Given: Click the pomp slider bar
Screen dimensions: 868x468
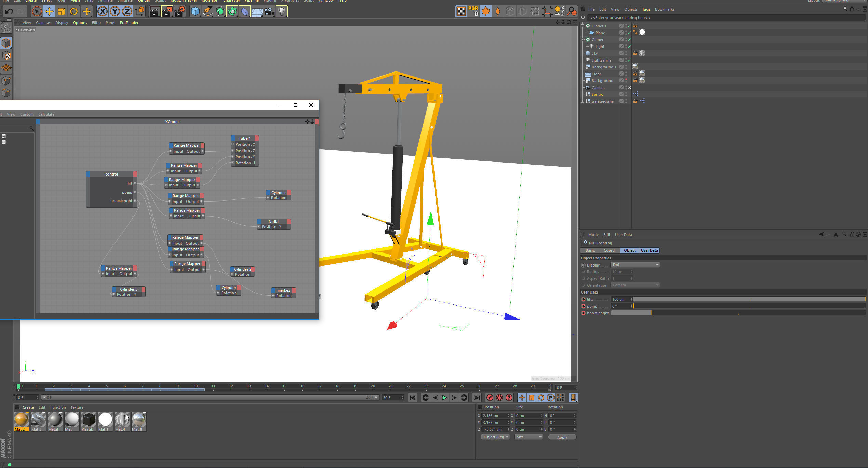Looking at the screenshot, I should [x=750, y=306].
